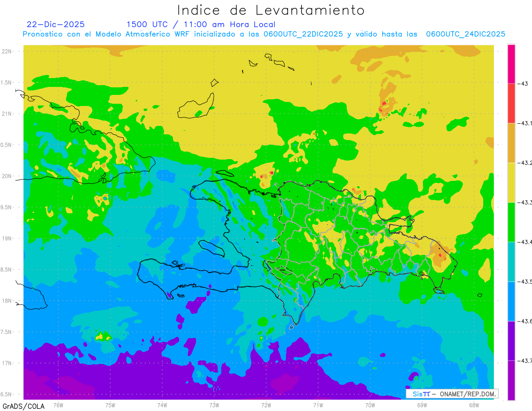Click the '-43.2' color bar value
This screenshot has height=411, width=532.
coord(524,163)
